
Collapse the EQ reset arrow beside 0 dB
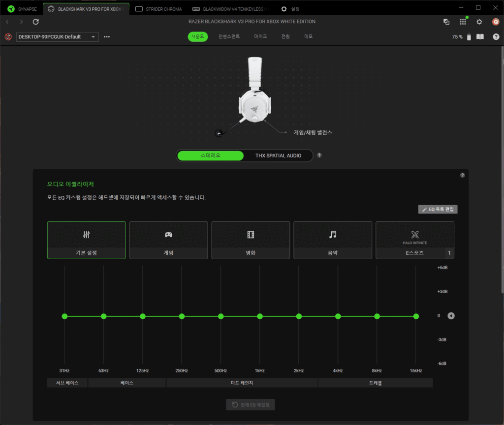tap(451, 316)
